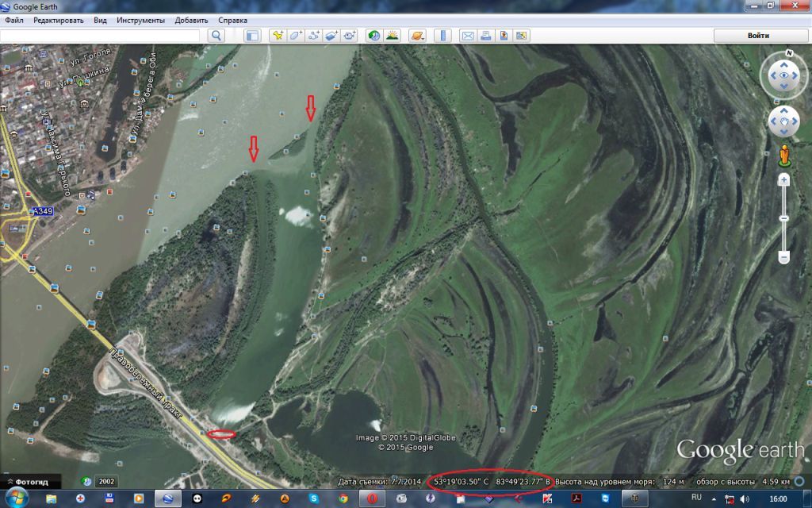Select the Add Path tool
812x508 pixels.
click(x=314, y=36)
